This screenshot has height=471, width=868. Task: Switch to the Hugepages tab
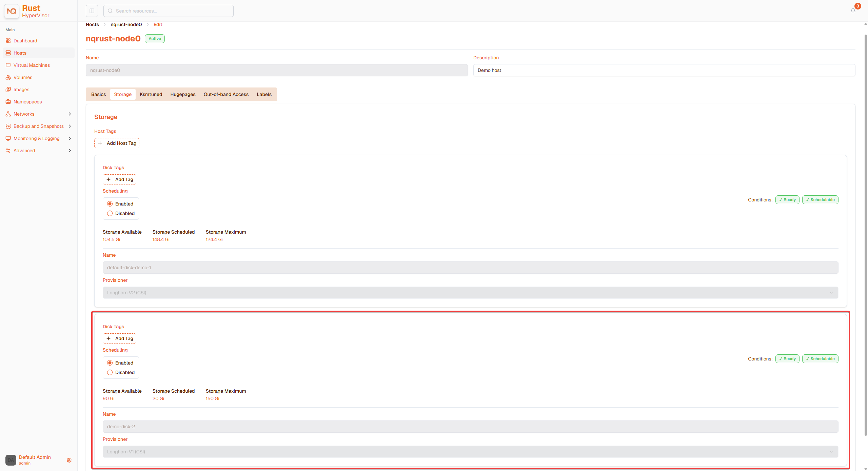pos(183,94)
